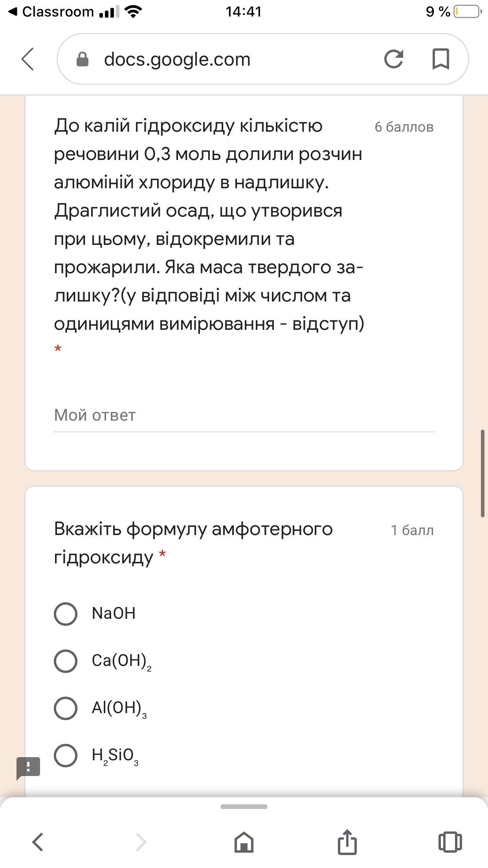The height and width of the screenshot is (868, 488).
Task: Tap forward arrow in bottom toolbar
Action: tap(141, 842)
